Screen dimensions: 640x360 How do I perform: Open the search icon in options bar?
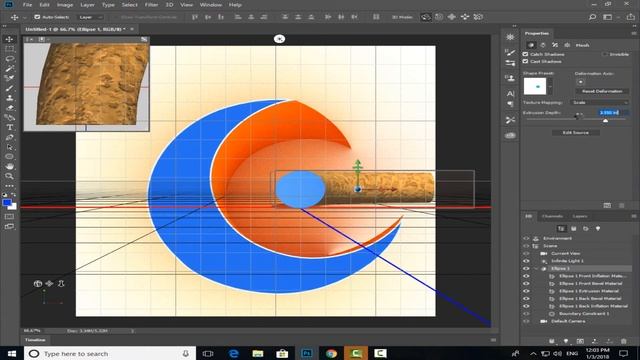[x=592, y=17]
